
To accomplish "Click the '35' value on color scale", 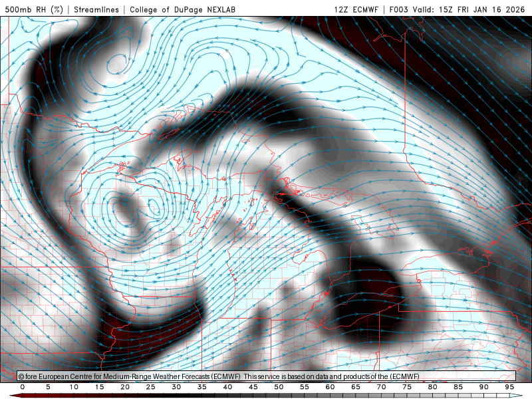I will pos(202,387).
